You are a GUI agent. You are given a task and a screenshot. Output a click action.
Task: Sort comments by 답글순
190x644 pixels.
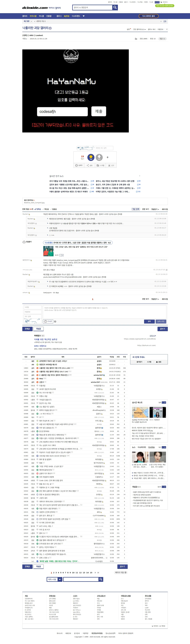[x=54, y=209]
